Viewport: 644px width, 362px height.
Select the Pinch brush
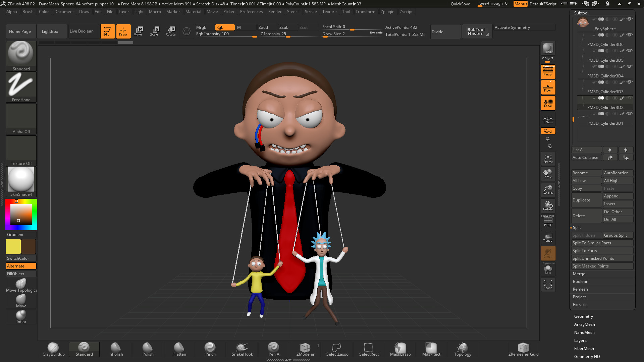[210, 349]
